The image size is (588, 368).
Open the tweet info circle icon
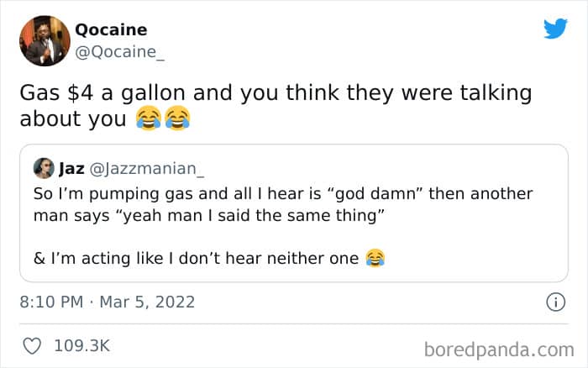[554, 302]
